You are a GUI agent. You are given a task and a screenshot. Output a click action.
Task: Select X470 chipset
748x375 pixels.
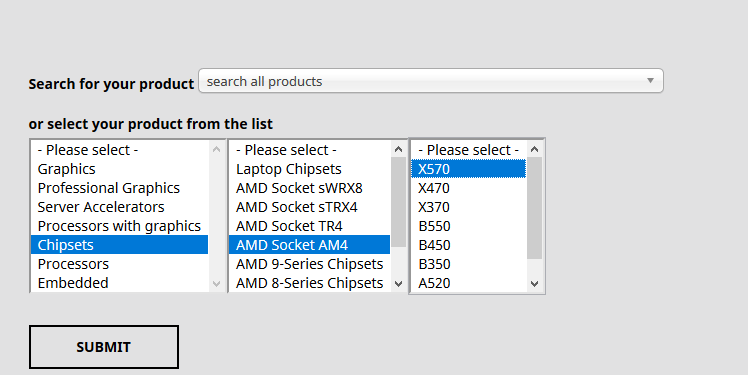click(x=468, y=188)
